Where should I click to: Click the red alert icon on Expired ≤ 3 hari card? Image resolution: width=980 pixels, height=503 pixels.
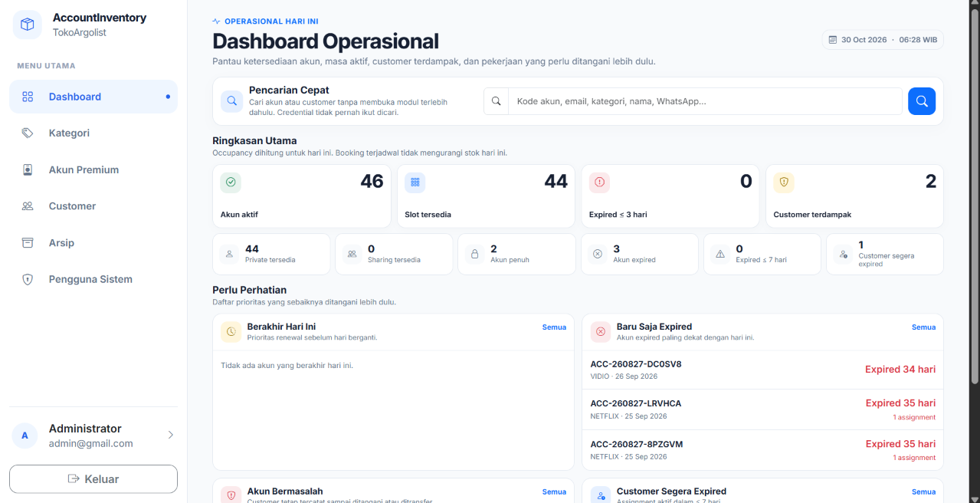coord(599,182)
